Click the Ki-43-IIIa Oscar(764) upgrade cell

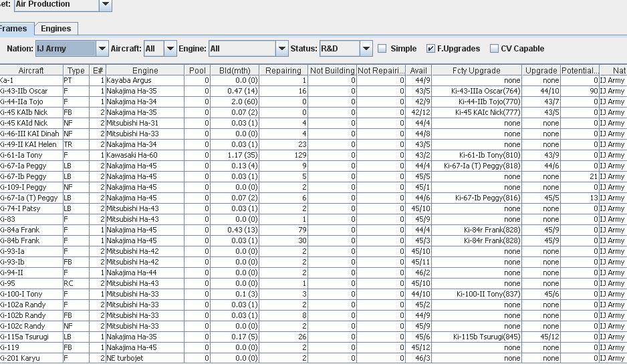point(476,91)
